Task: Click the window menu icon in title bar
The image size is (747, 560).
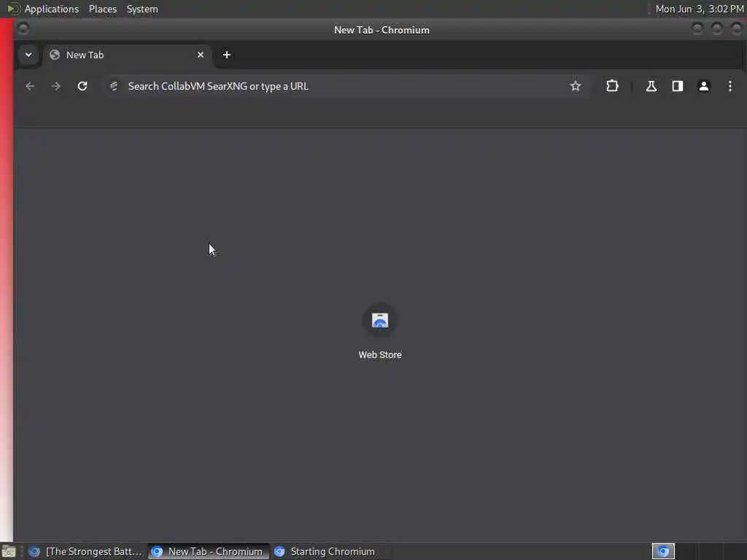Action: point(23,29)
